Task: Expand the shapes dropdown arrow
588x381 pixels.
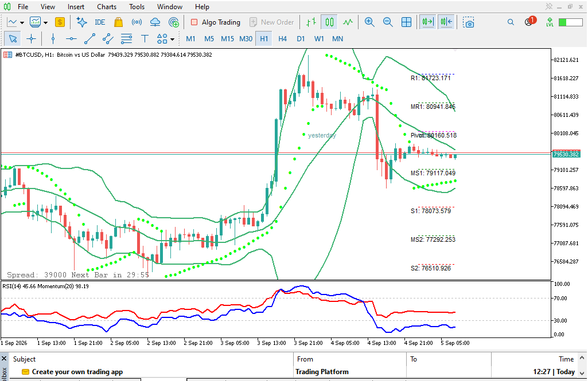Action: tap(173, 39)
